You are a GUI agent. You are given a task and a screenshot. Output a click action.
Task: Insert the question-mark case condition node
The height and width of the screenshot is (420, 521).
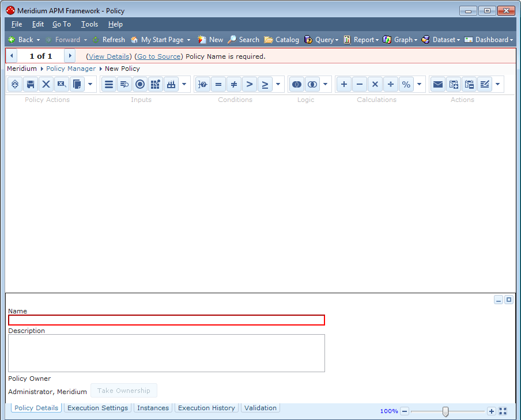203,84
